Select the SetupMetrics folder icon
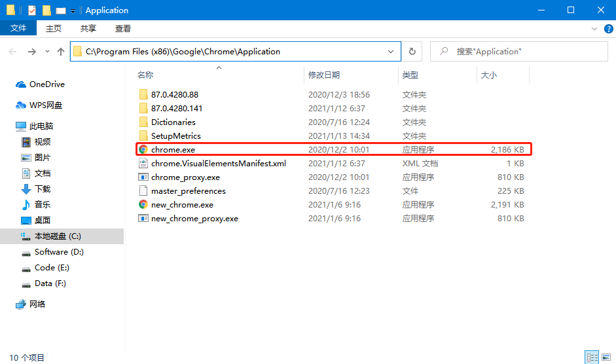The width and height of the screenshot is (616, 364). pos(143,136)
